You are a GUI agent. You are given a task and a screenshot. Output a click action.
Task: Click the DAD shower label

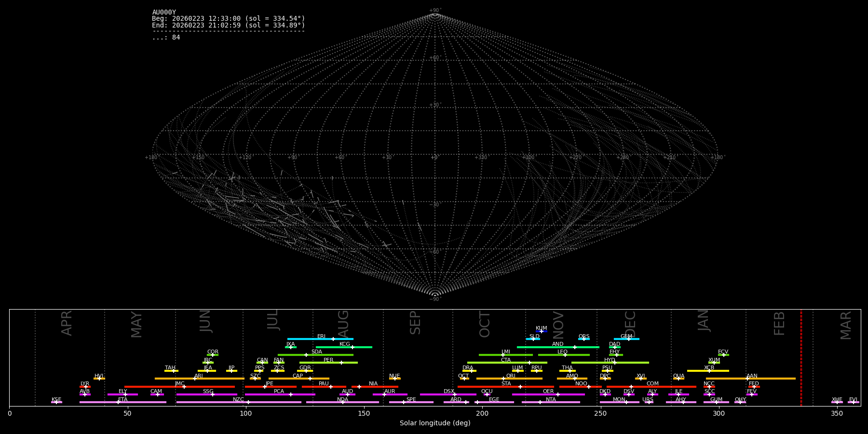click(x=615, y=344)
